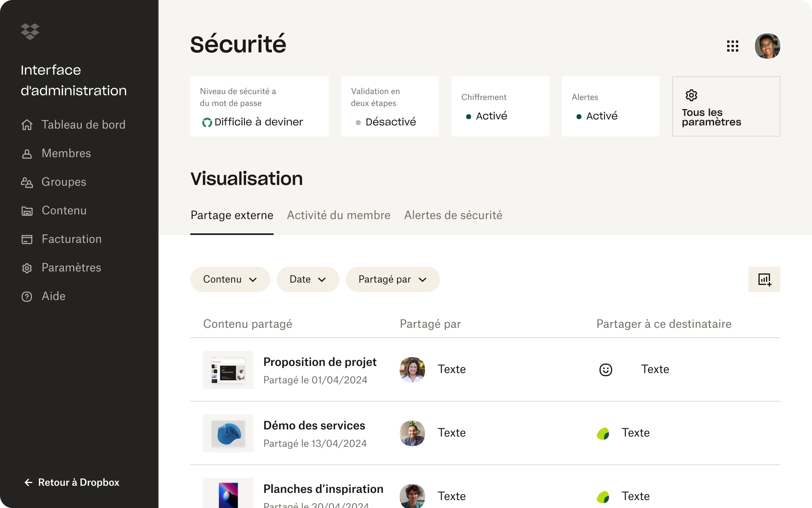Go to Tableau de bord menu item
Screen dimensions: 812x508
tap(73, 125)
